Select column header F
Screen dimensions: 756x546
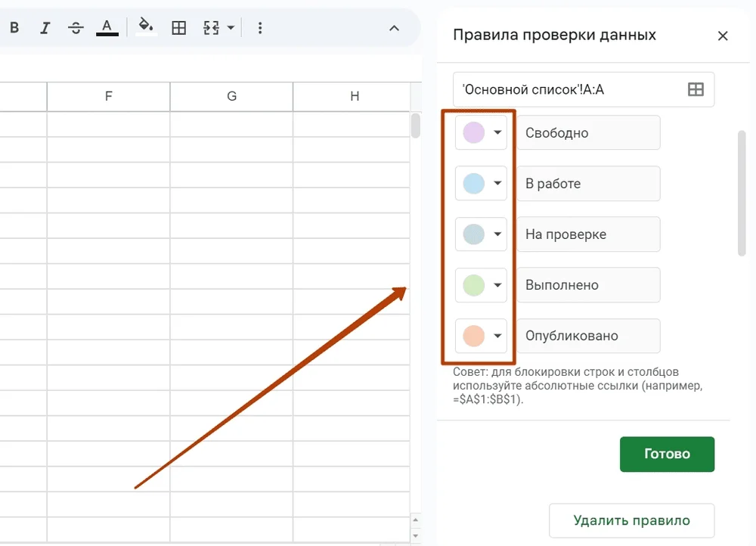[108, 96]
